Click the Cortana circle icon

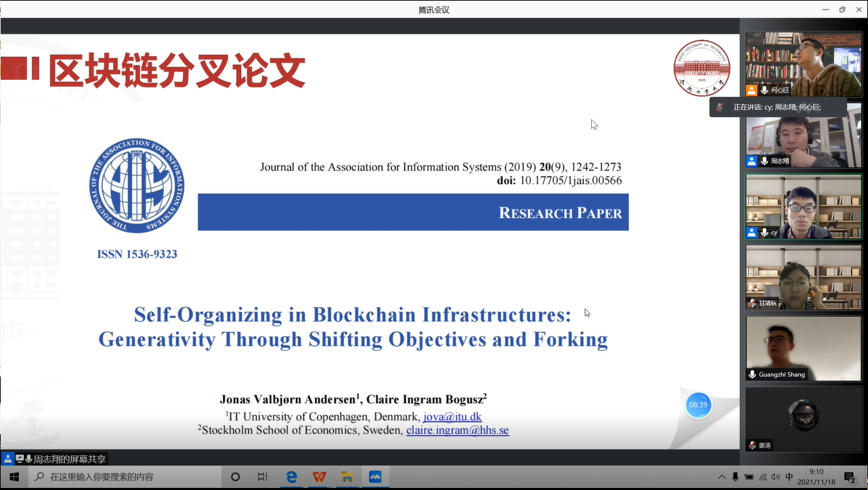(x=235, y=476)
